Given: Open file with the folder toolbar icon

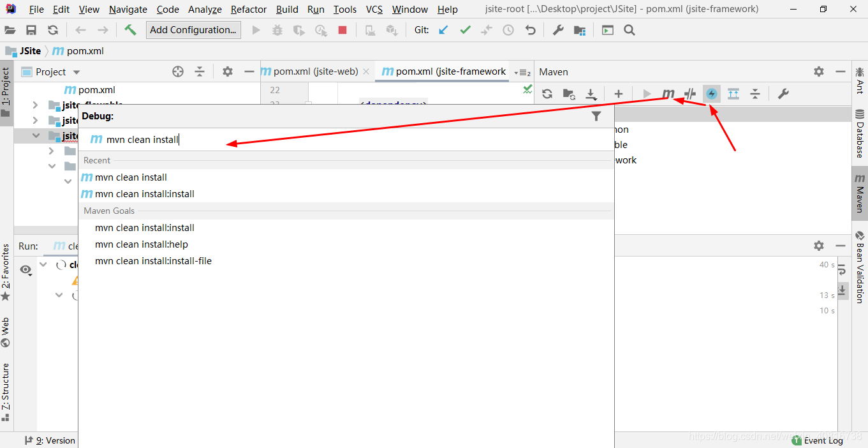Looking at the screenshot, I should coord(10,30).
